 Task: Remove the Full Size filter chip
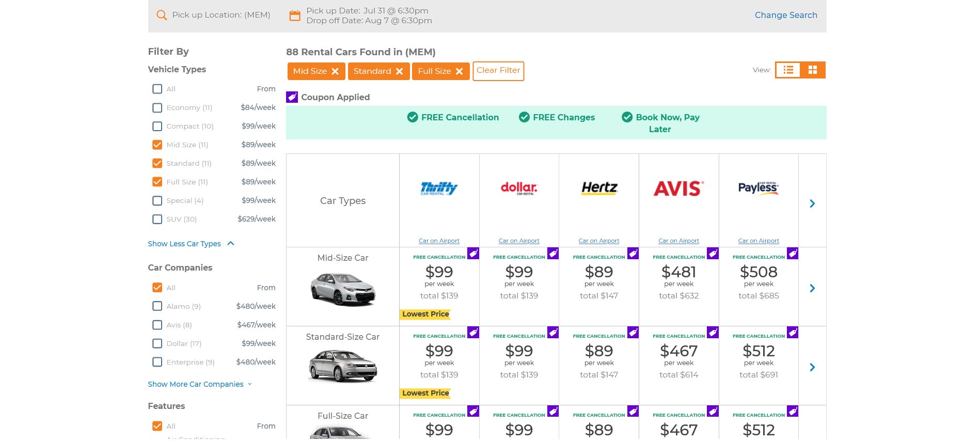click(x=459, y=71)
